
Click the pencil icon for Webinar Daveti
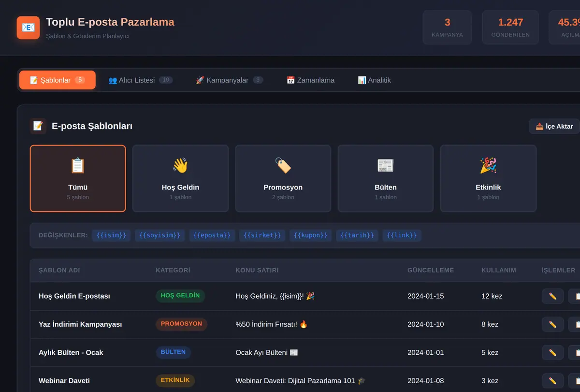[x=552, y=380]
